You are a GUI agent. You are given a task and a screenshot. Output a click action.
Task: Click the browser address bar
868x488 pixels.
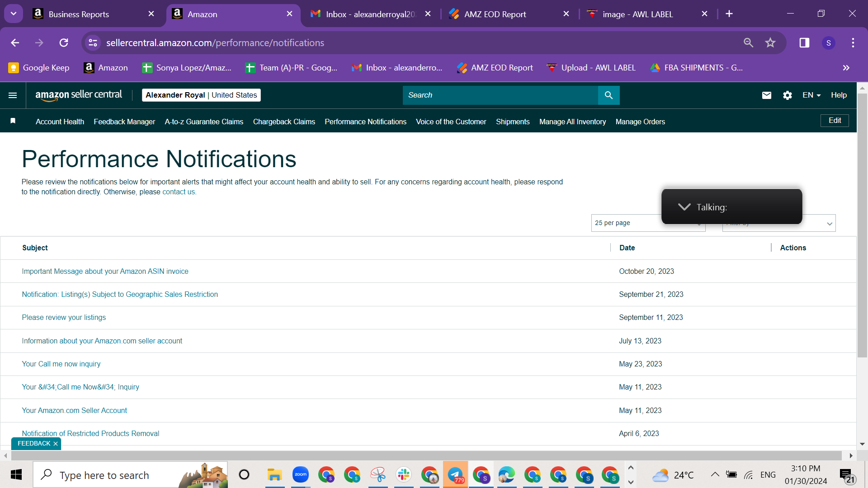tap(420, 43)
